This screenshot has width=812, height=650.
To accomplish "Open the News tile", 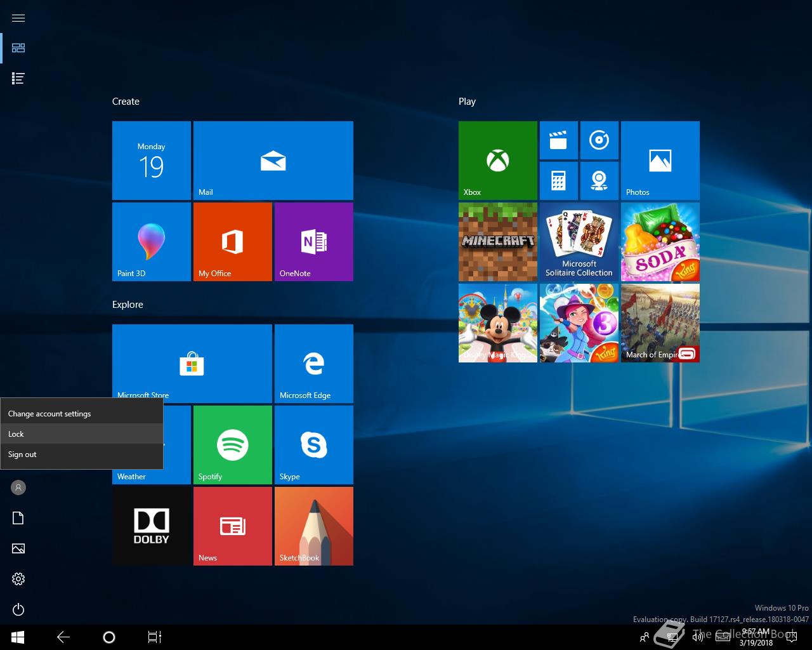I will (x=233, y=526).
